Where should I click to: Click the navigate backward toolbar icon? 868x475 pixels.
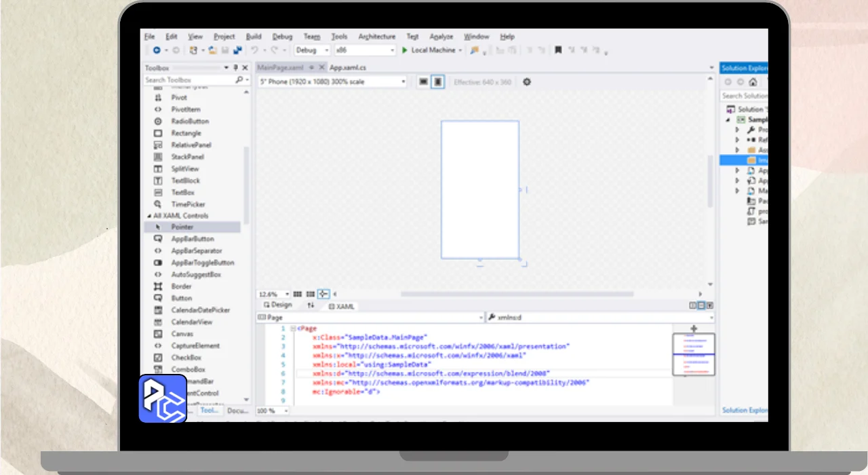click(x=157, y=50)
